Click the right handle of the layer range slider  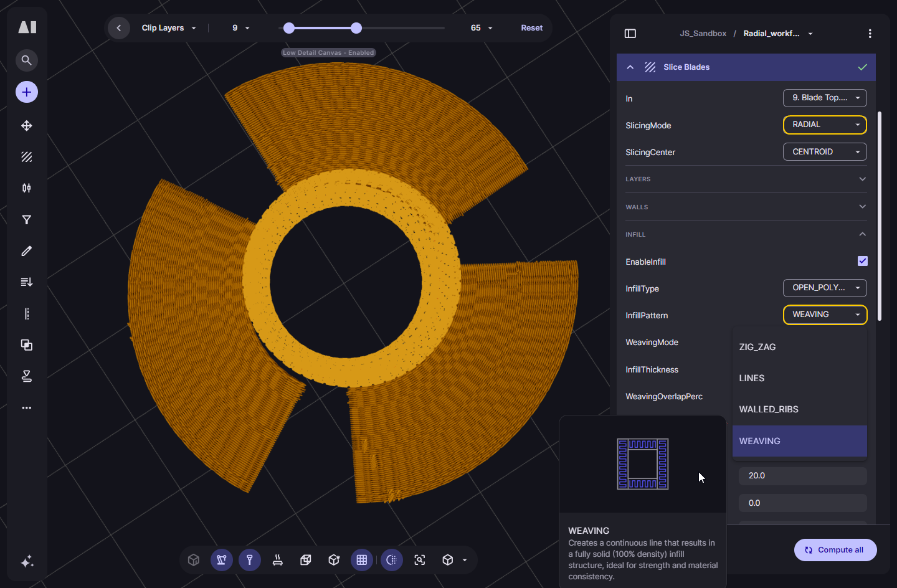pyautogui.click(x=356, y=28)
